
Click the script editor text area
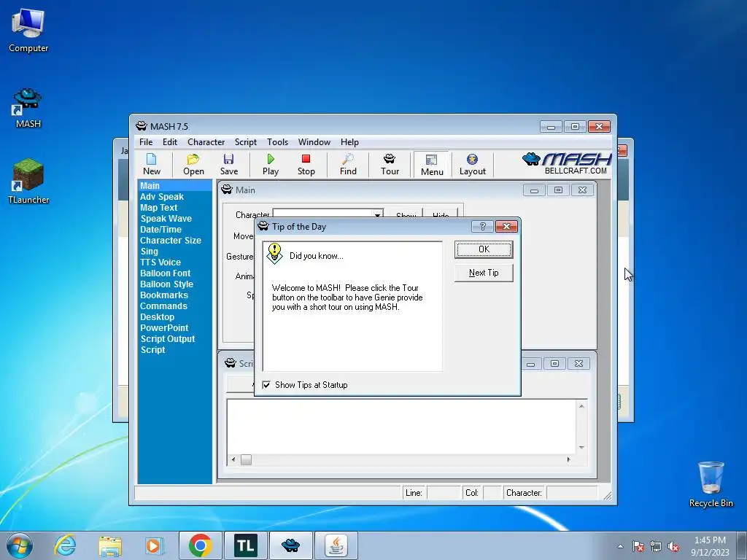401,427
